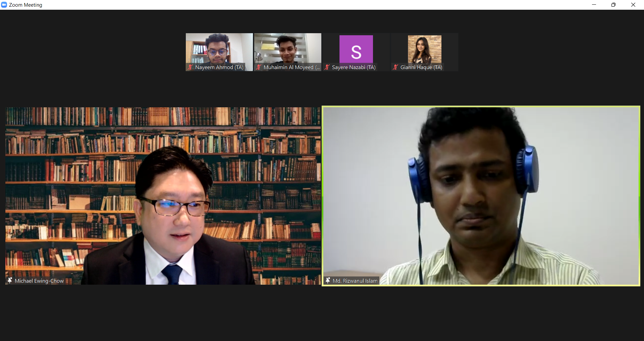Screen dimensions: 644x341
Task: Click muted microphone icon for Sayere Nazabi
Action: pos(327,67)
